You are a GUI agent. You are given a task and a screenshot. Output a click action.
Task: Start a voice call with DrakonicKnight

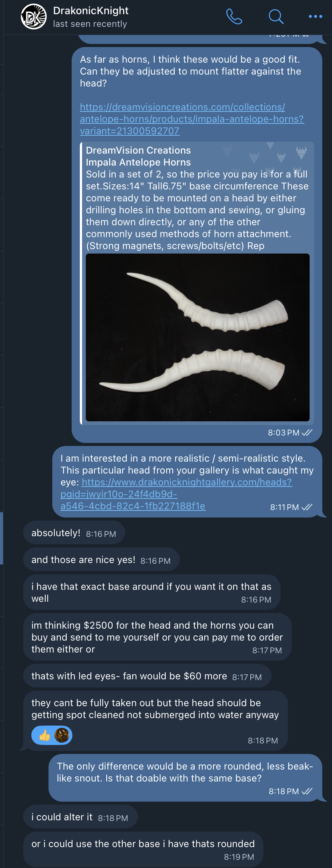click(234, 16)
